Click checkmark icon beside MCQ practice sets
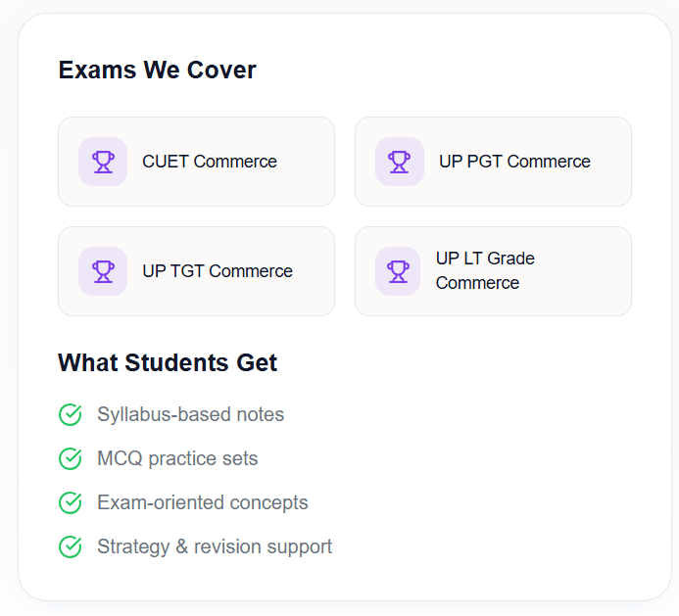Image resolution: width=679 pixels, height=616 pixels. point(71,458)
